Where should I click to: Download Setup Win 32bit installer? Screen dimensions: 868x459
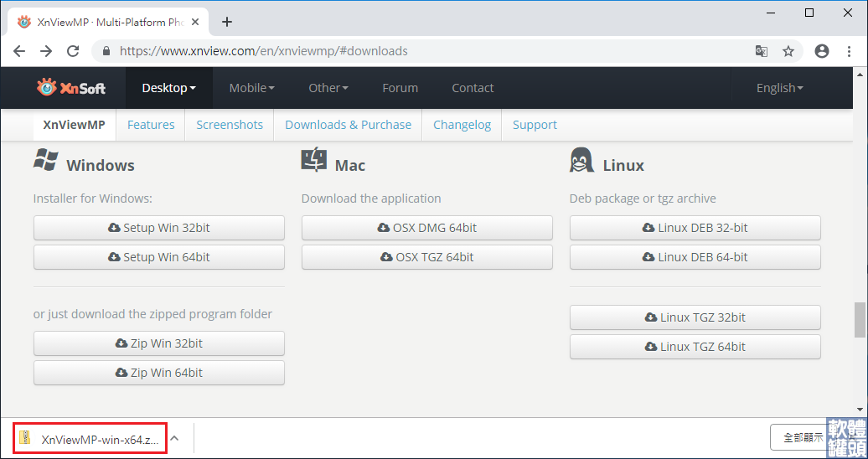[x=159, y=228]
